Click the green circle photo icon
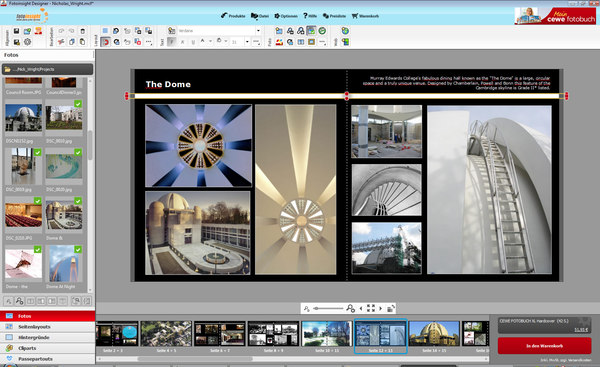This screenshot has width=600, height=367. (322, 31)
